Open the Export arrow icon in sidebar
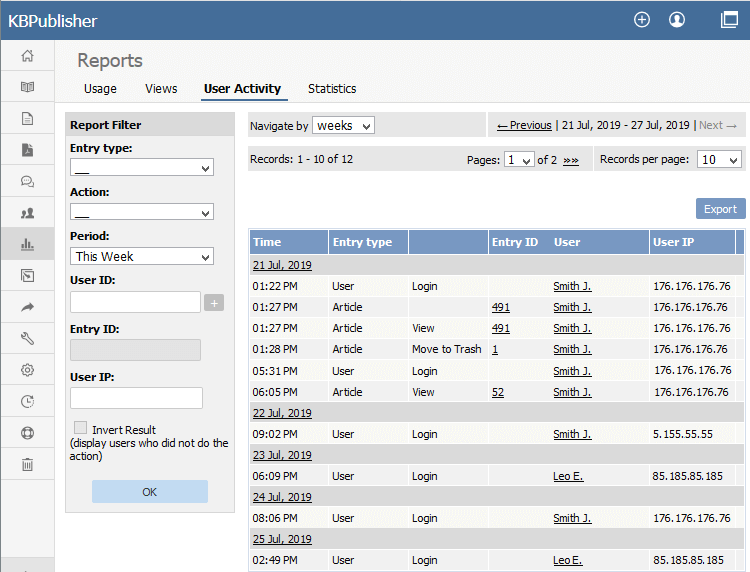750x572 pixels. (x=27, y=307)
